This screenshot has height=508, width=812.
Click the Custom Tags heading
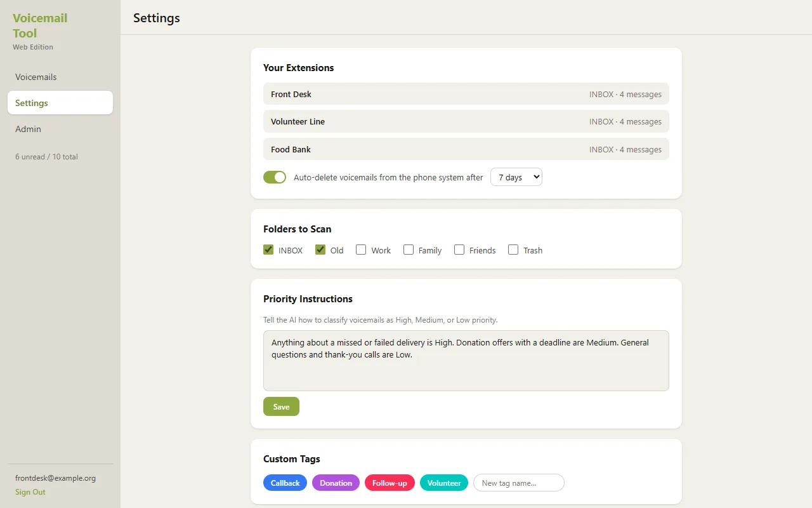click(292, 459)
